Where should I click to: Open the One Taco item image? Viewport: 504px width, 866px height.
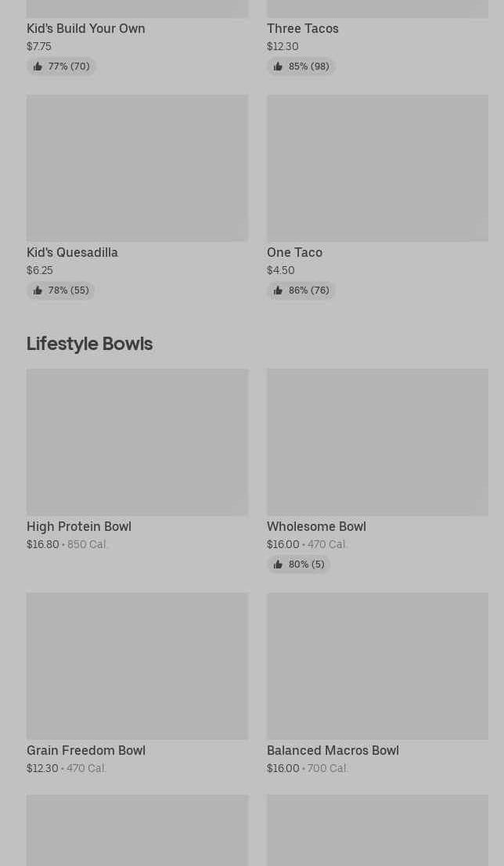coord(377,168)
